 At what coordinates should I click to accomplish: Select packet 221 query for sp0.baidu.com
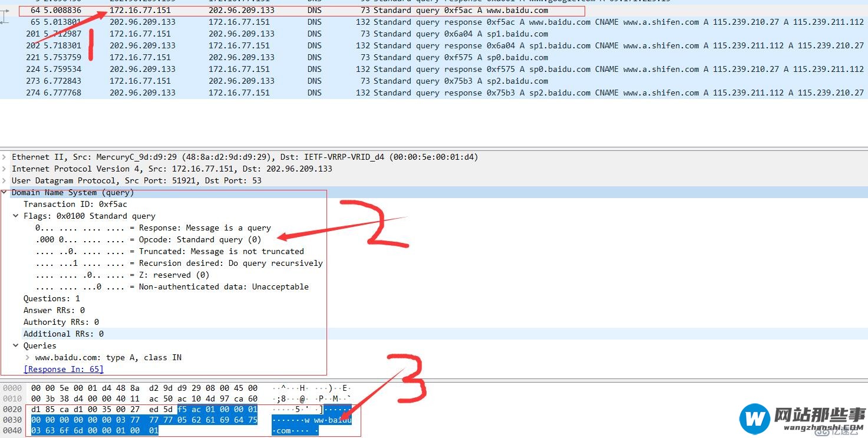point(434,57)
